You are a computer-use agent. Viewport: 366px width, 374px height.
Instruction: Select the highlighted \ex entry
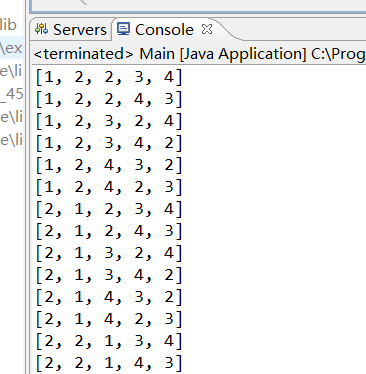(x=11, y=48)
